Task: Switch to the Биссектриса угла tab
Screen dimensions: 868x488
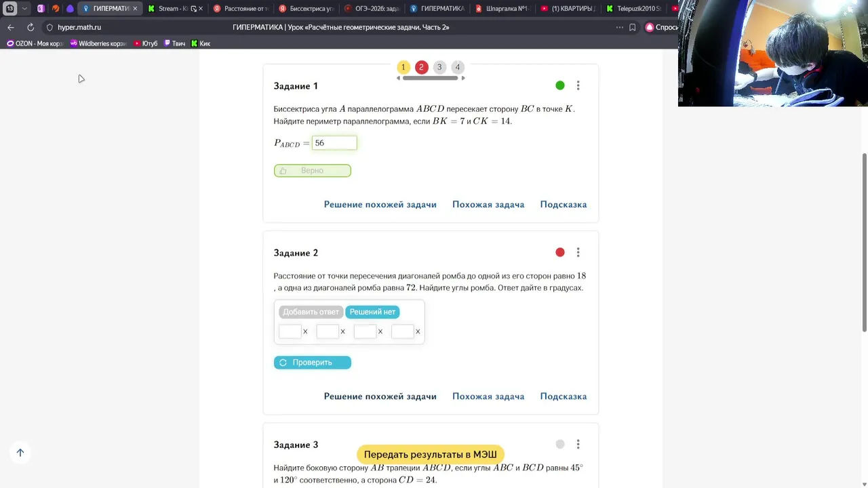Action: coord(307,9)
